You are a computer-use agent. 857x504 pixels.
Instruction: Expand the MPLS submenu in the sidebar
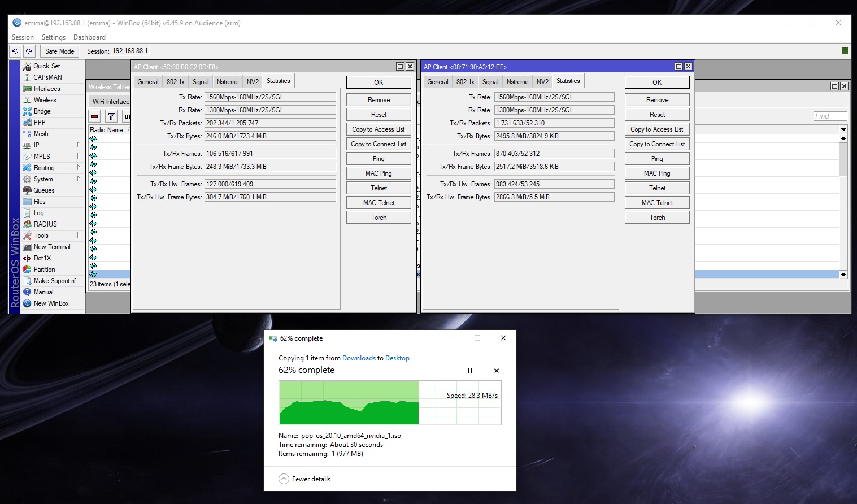tap(79, 157)
